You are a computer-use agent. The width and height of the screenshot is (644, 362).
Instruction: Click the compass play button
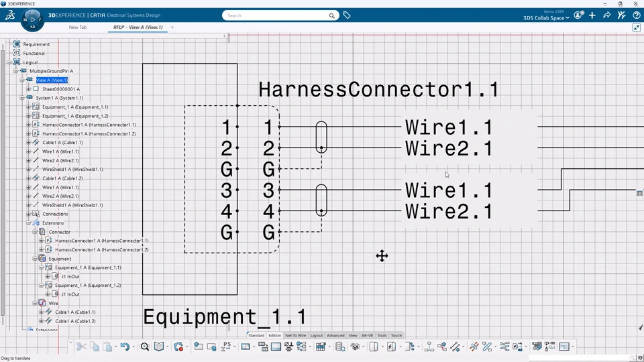click(32, 19)
